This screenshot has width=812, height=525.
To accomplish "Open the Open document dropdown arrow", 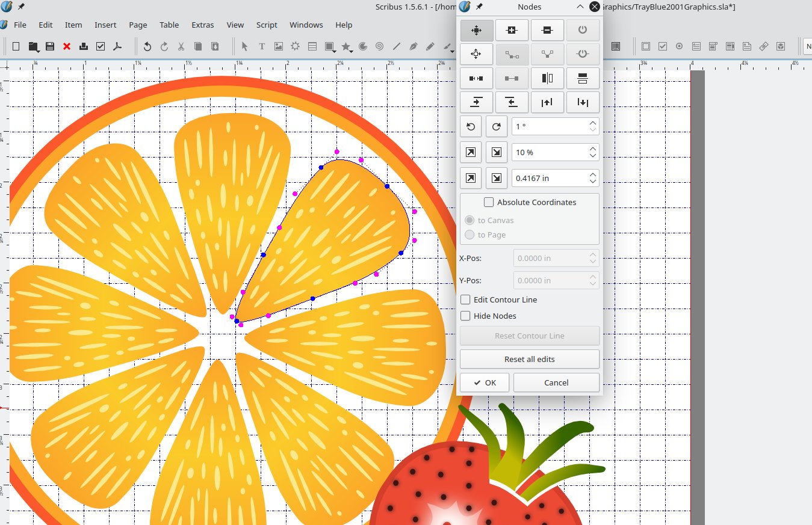I will pyautogui.click(x=37, y=51).
